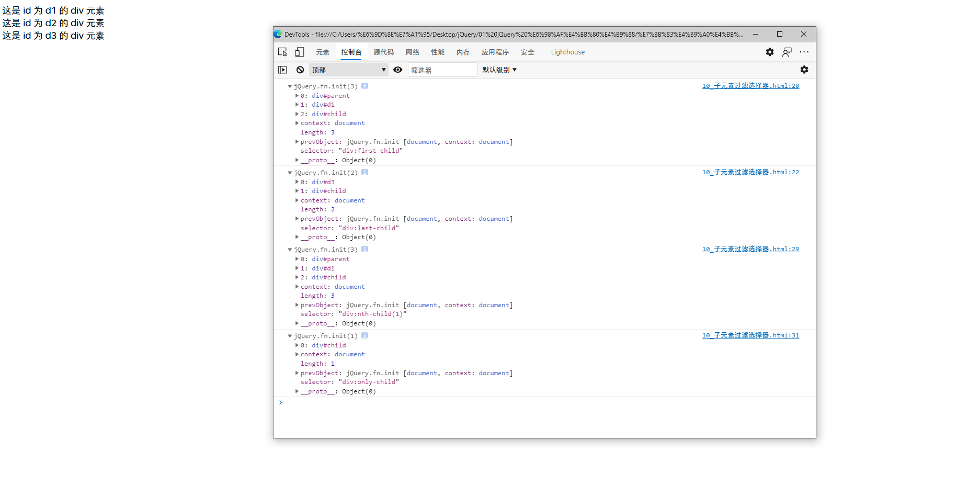Toggle live expression eye icon
The image size is (980, 485).
point(398,70)
